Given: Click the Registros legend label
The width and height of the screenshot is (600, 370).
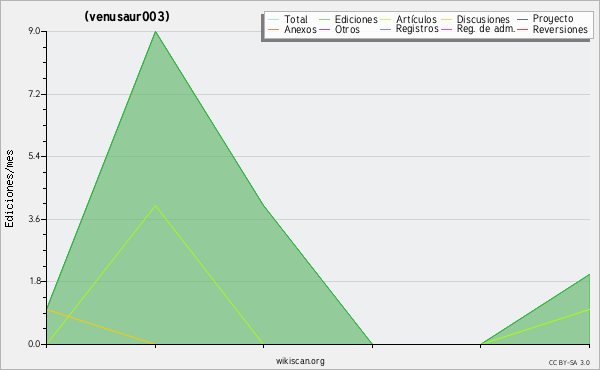Looking at the screenshot, I should [x=417, y=29].
